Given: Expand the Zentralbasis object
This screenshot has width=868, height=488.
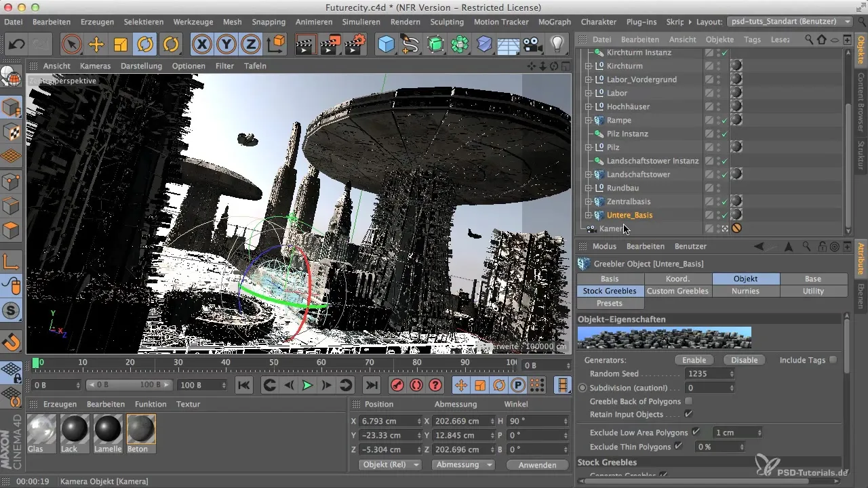Looking at the screenshot, I should point(589,201).
